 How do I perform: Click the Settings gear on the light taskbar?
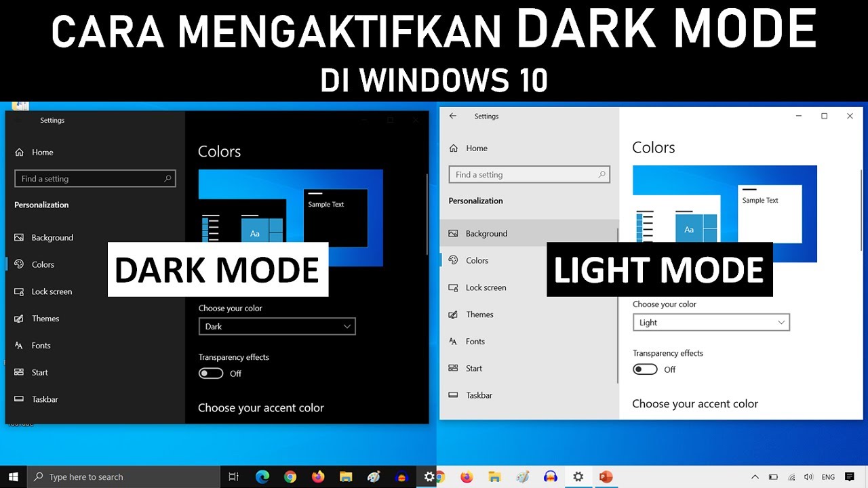[578, 477]
